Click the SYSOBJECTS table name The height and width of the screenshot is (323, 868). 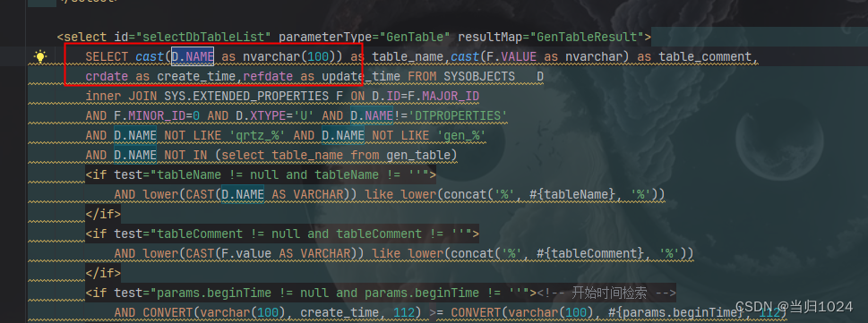point(479,76)
